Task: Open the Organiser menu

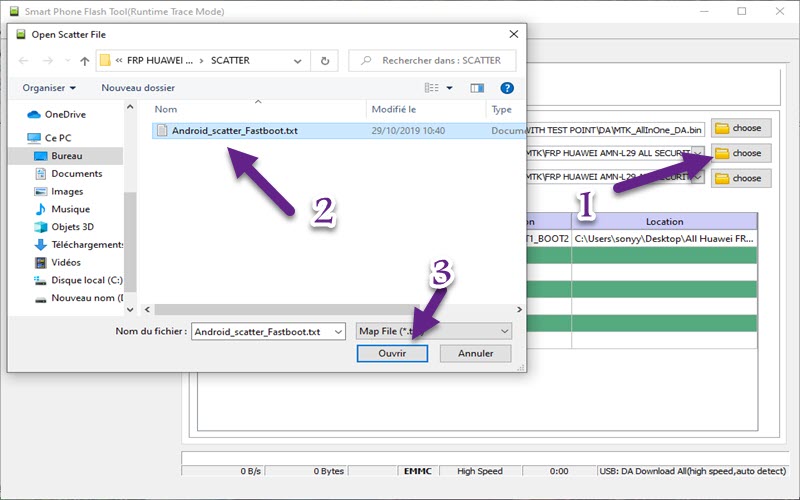Action: (x=49, y=88)
